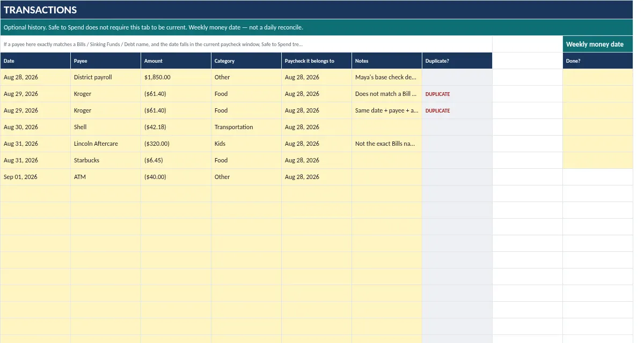This screenshot has width=644, height=343.
Task: Select the ($320.00) amount cell
Action: (x=176, y=144)
